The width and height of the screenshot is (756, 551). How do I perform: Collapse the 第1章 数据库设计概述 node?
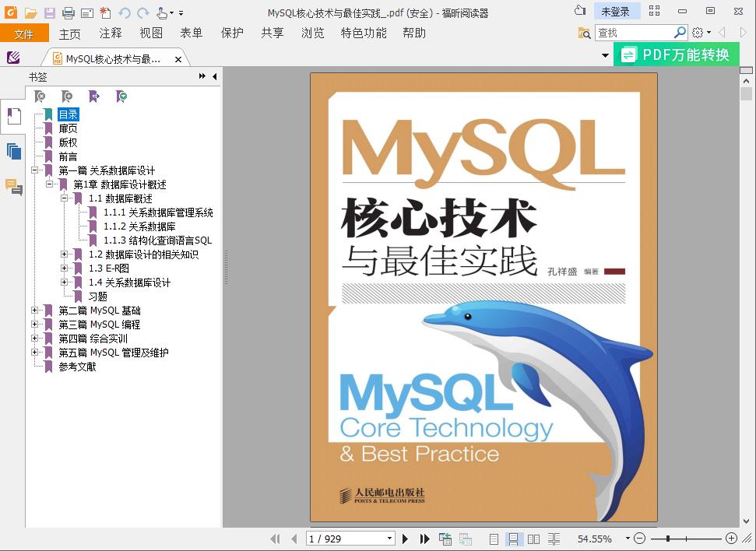pyautogui.click(x=49, y=184)
